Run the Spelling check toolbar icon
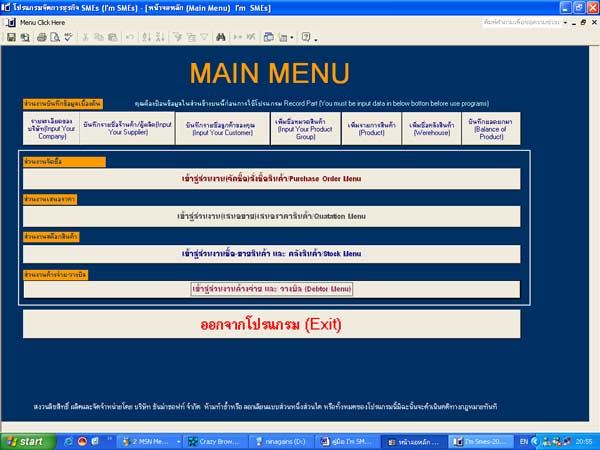 click(66, 37)
